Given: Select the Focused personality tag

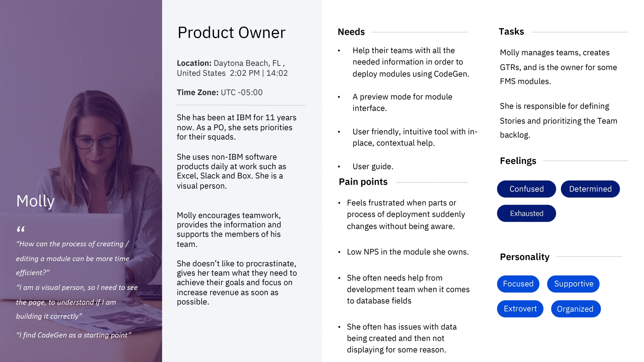Looking at the screenshot, I should (518, 284).
